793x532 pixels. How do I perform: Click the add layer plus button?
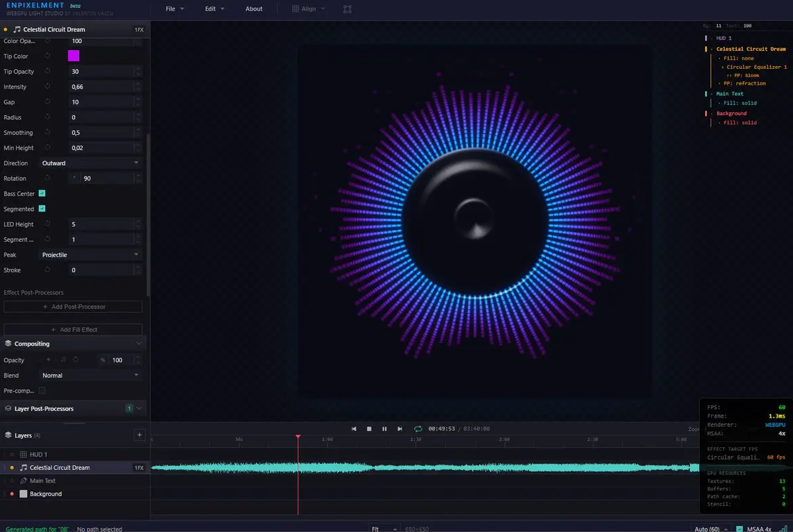click(139, 435)
